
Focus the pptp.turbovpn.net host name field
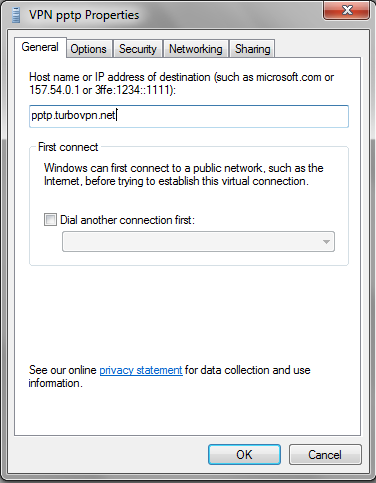pos(189,116)
